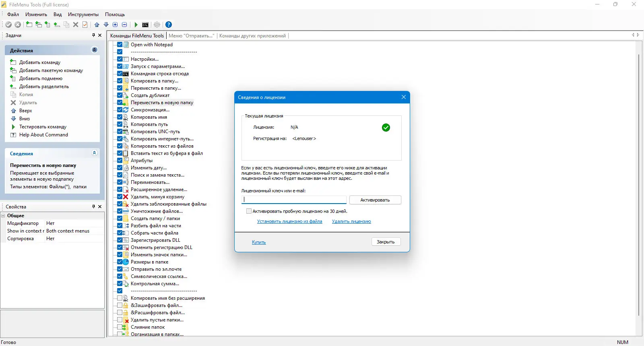Click the Collapse all minus toolbar icon
This screenshot has height=346, width=644.
(124, 25)
